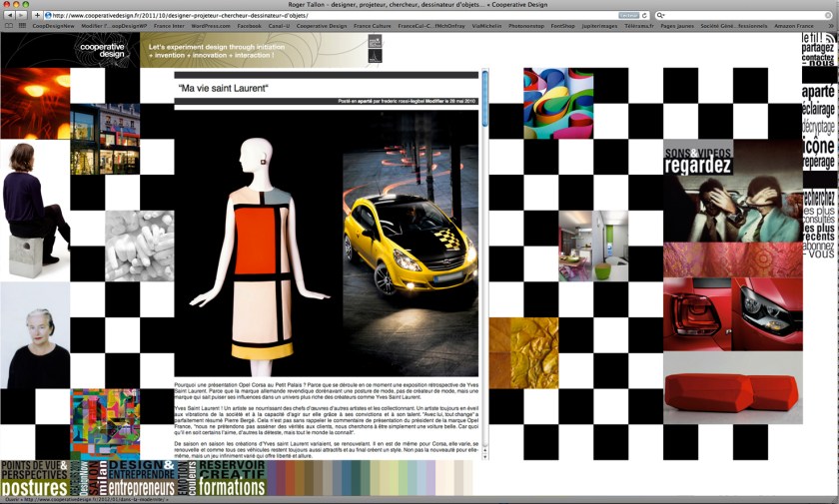839x504 pixels.
Task: Open 'Design & entreprendre entrepreneurs' section
Action: click(142, 478)
